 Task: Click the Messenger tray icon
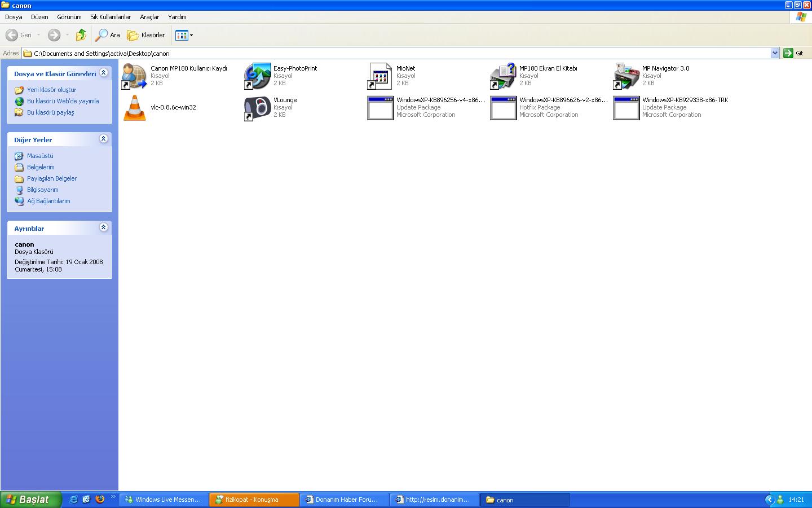(x=780, y=500)
